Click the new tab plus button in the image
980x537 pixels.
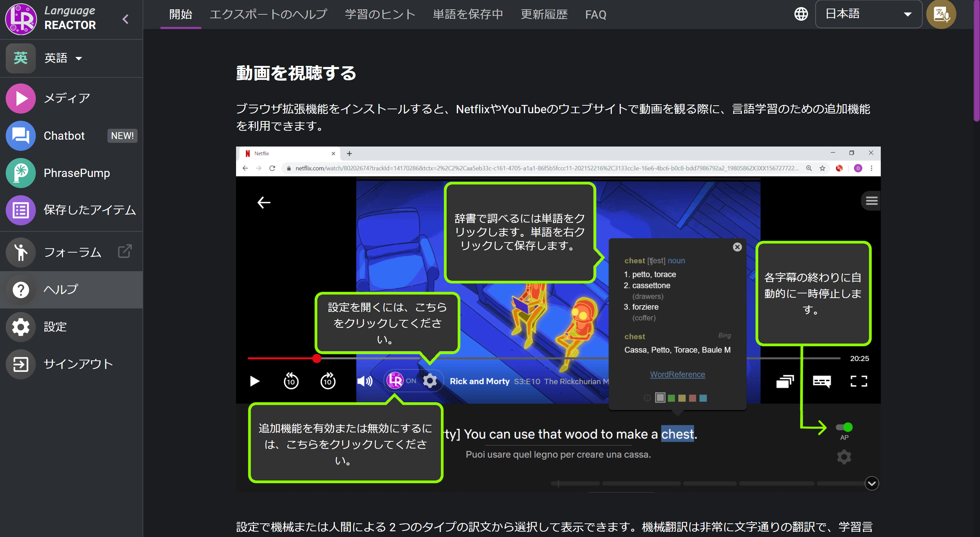349,153
